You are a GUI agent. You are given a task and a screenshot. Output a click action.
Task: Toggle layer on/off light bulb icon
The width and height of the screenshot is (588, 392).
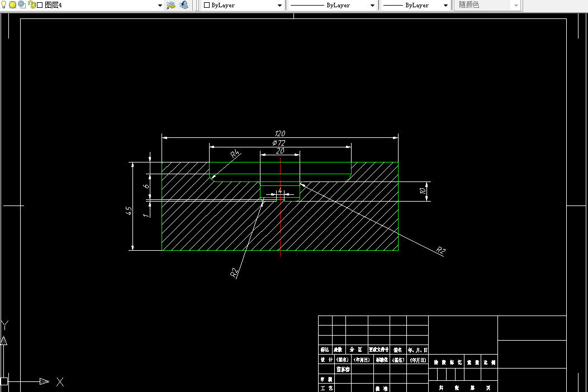4,4
